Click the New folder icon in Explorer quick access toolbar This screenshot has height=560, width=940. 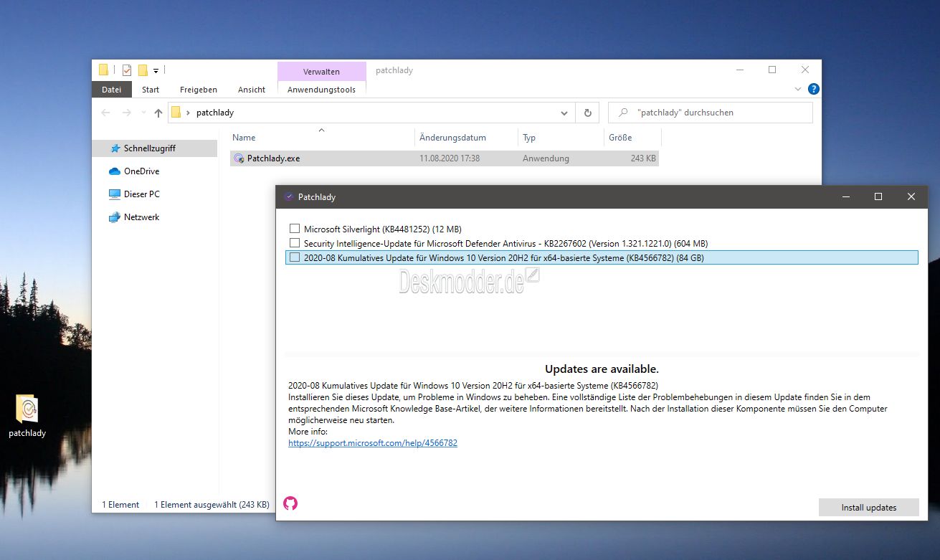pyautogui.click(x=143, y=70)
